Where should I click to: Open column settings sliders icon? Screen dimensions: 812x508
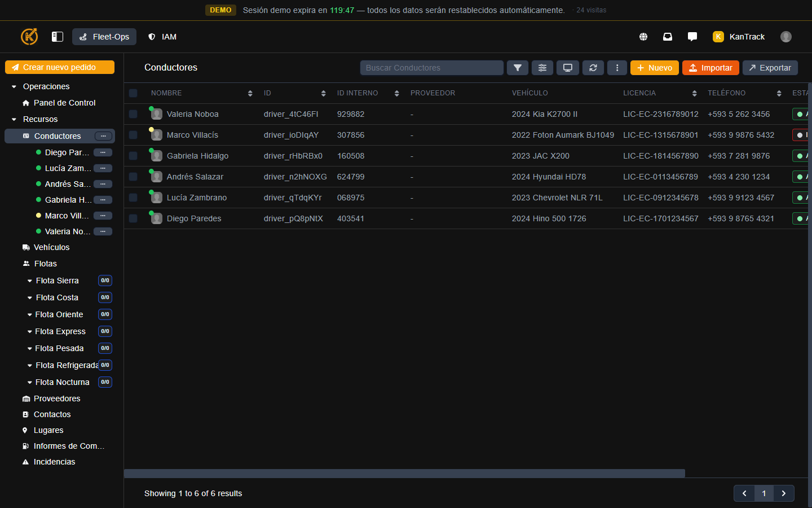542,68
